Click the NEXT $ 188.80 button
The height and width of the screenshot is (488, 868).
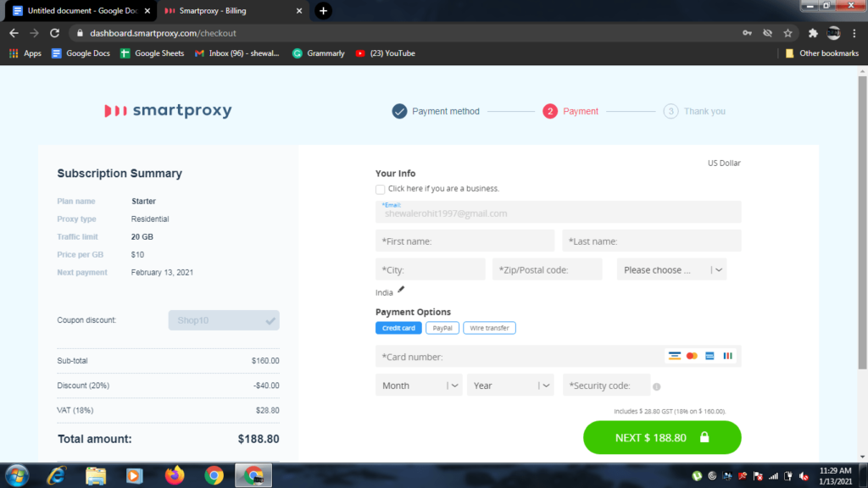pyautogui.click(x=662, y=438)
